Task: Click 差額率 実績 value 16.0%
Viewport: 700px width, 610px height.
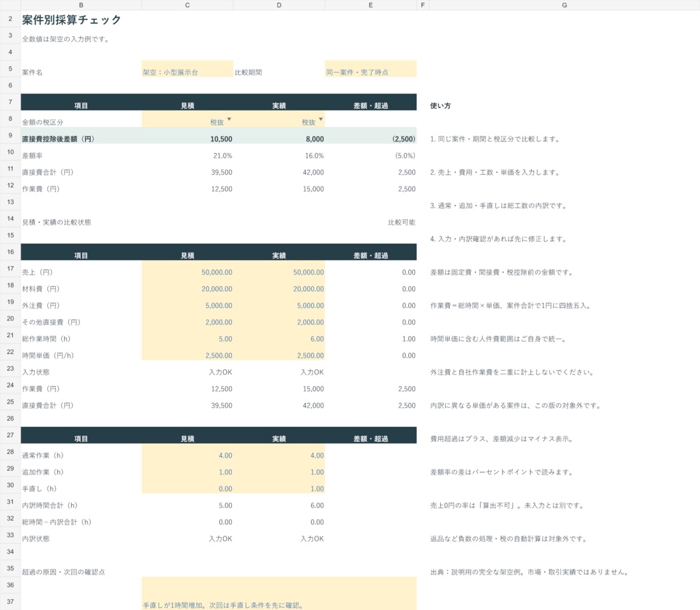Action: coord(314,156)
